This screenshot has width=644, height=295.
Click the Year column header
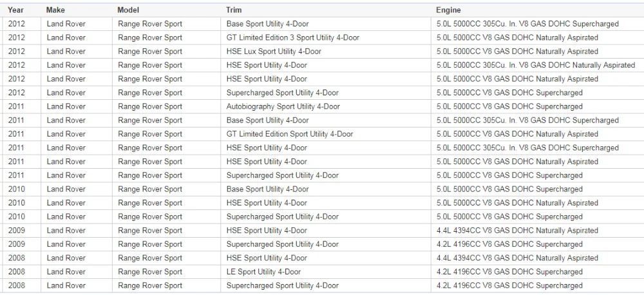point(15,10)
